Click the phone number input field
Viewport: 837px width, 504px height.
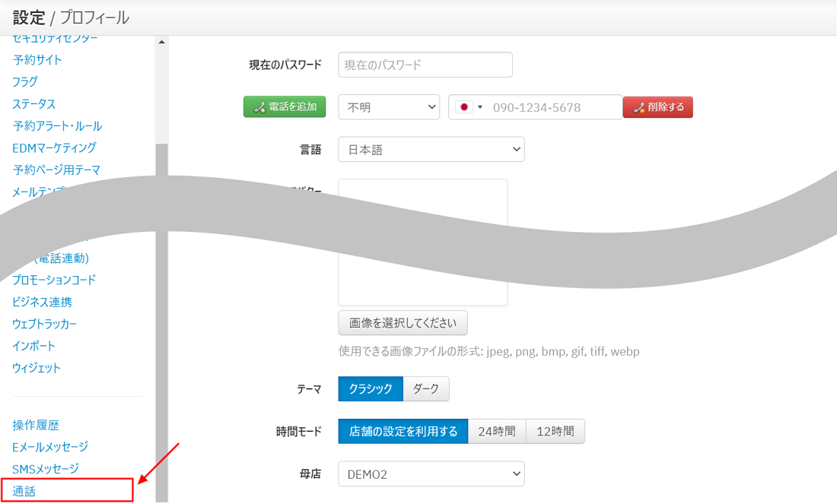(554, 107)
